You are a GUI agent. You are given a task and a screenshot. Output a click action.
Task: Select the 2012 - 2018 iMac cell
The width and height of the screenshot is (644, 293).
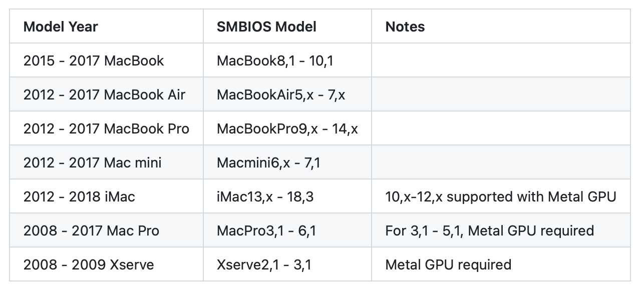pyautogui.click(x=79, y=196)
